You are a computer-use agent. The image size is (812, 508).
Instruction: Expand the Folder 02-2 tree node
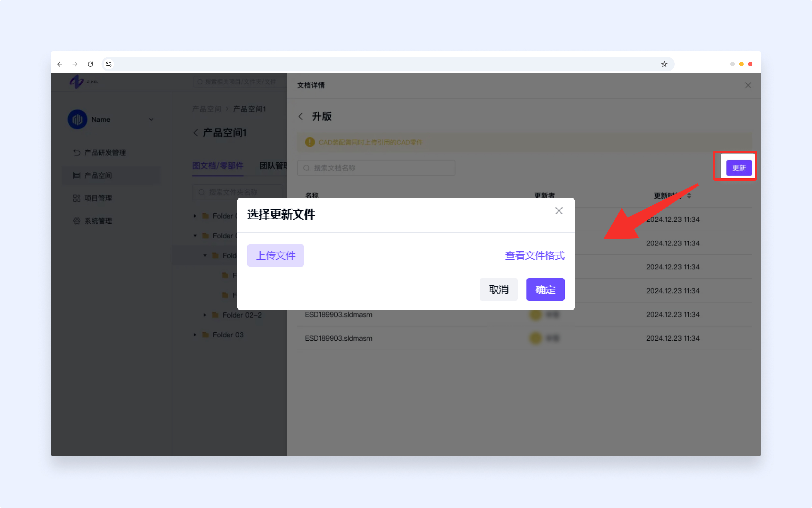(205, 315)
